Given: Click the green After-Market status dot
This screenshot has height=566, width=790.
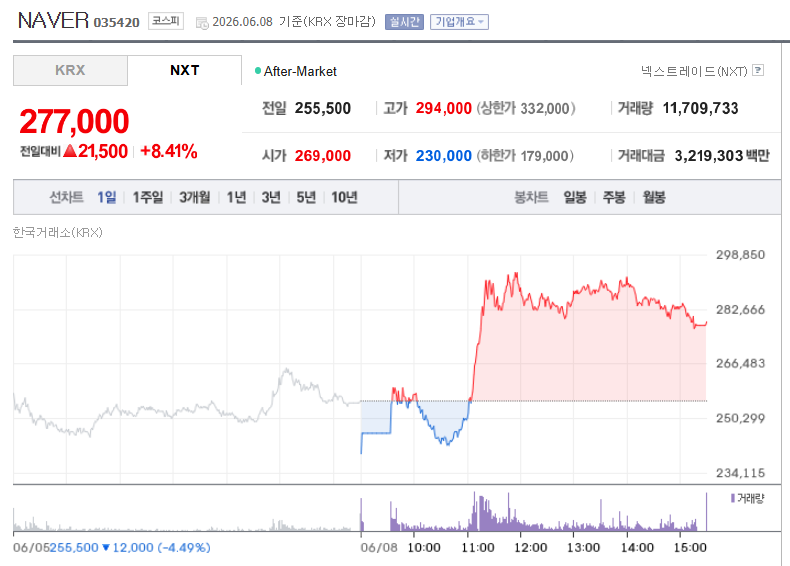Looking at the screenshot, I should [258, 71].
